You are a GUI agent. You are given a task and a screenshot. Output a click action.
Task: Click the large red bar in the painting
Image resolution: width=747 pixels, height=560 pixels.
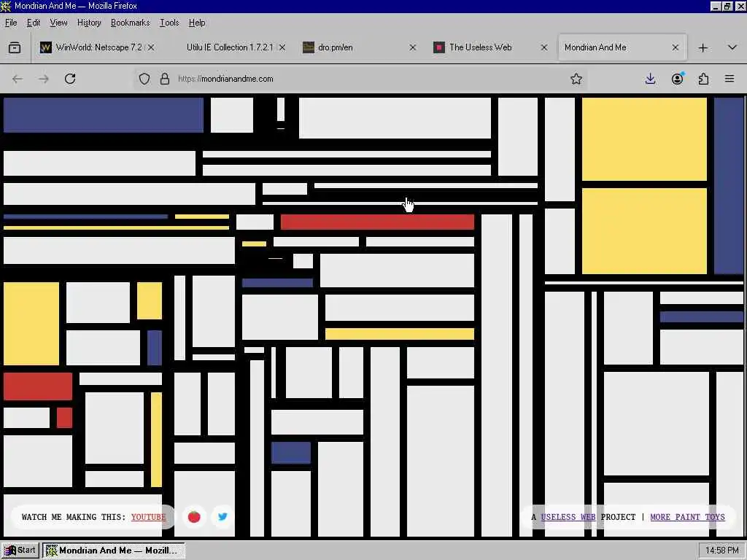click(377, 222)
